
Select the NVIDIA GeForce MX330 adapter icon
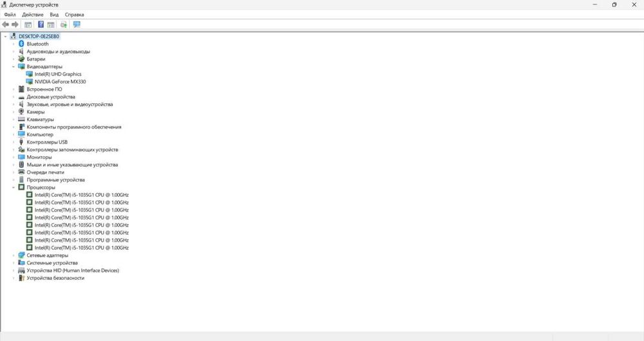29,82
